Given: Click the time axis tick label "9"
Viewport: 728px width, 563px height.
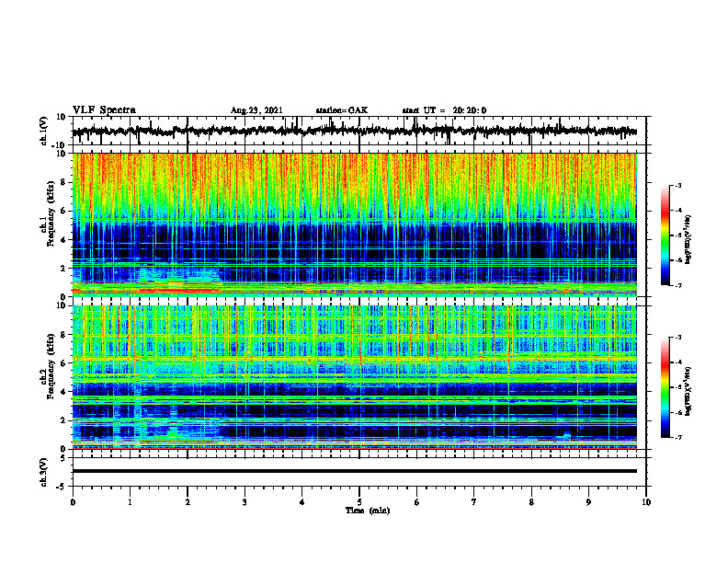Looking at the screenshot, I should pos(588,502).
